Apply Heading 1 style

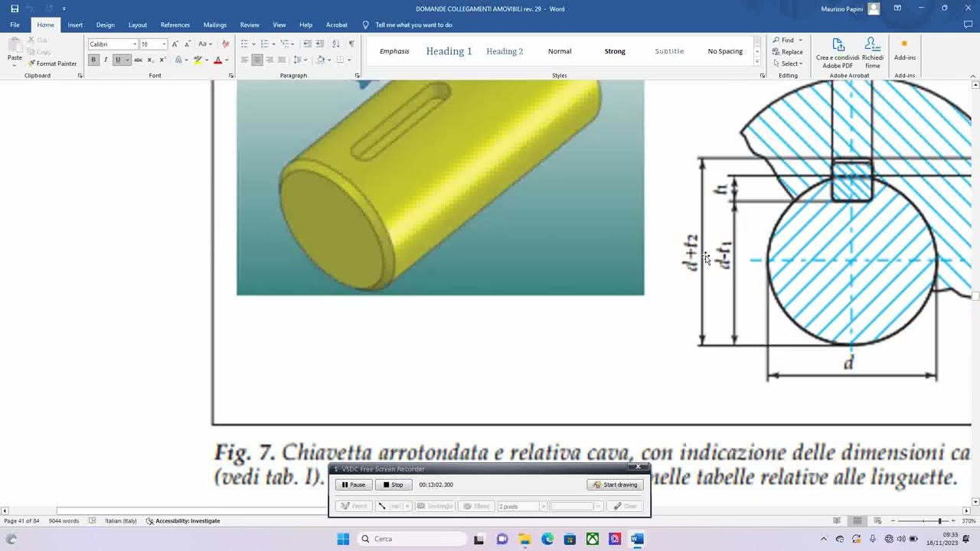(x=449, y=51)
